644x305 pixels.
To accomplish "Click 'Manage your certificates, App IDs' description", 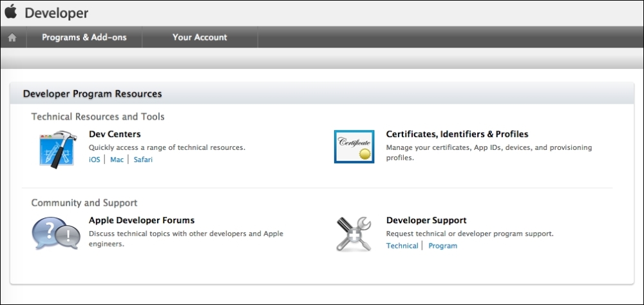I will pos(489,152).
